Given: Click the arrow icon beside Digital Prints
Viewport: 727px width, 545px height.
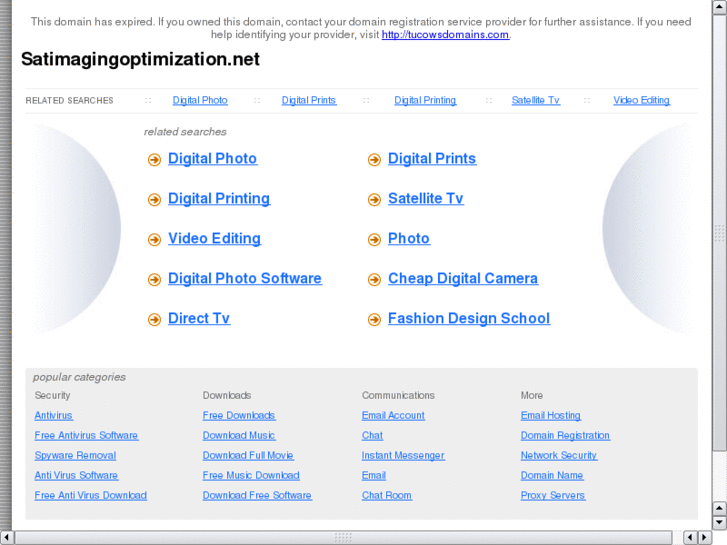Looking at the screenshot, I should [374, 160].
